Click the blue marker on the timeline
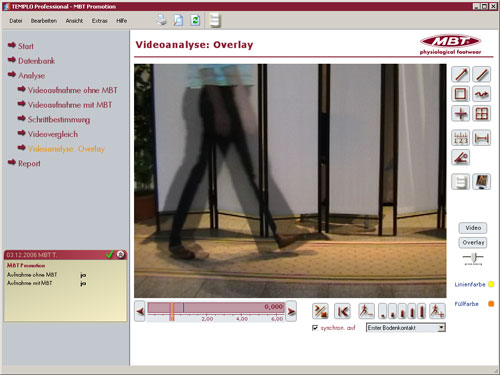Screen dimensions: 500x375 pyautogui.click(x=183, y=307)
